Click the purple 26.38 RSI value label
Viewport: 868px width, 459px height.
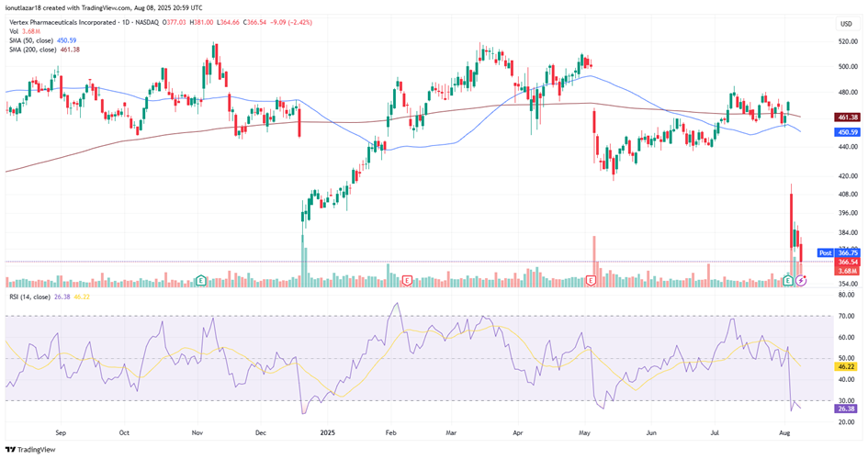[x=848, y=409]
